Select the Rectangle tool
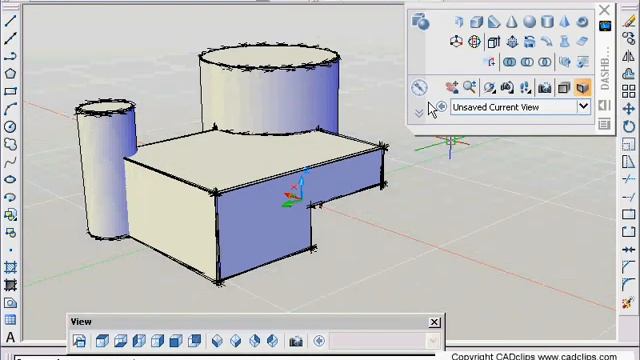The height and width of the screenshot is (360, 640). [10, 91]
